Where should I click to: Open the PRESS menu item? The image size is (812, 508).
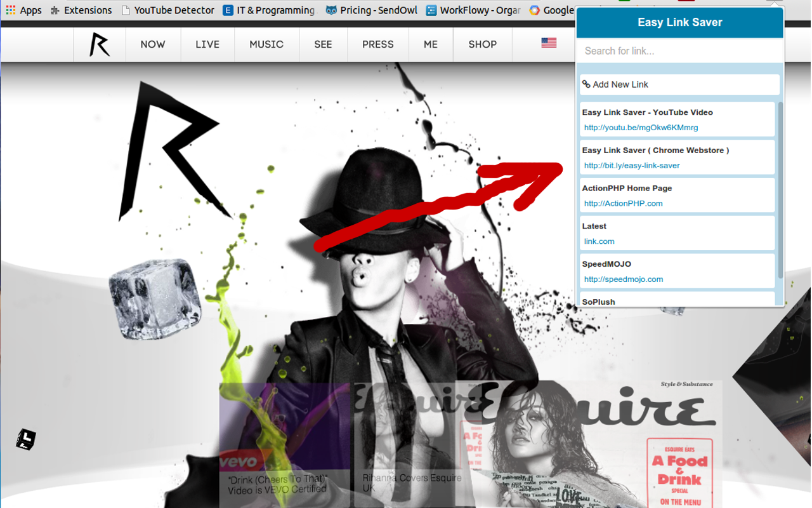point(378,44)
